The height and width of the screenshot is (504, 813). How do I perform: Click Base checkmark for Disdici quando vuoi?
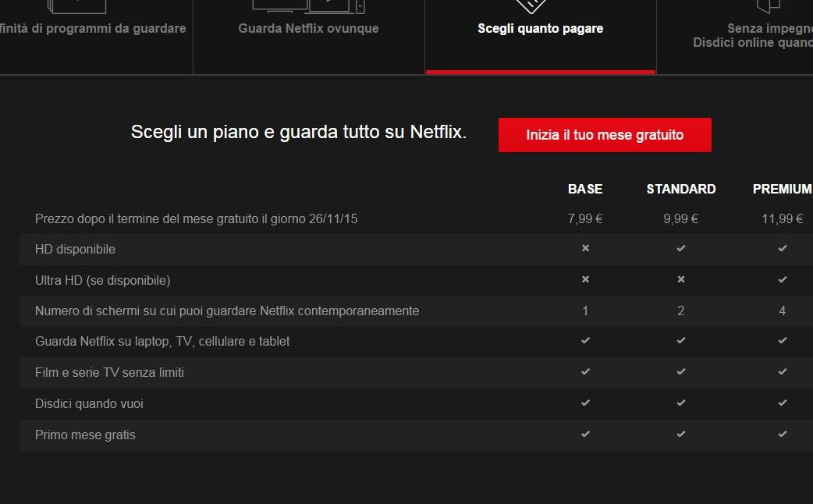585,403
